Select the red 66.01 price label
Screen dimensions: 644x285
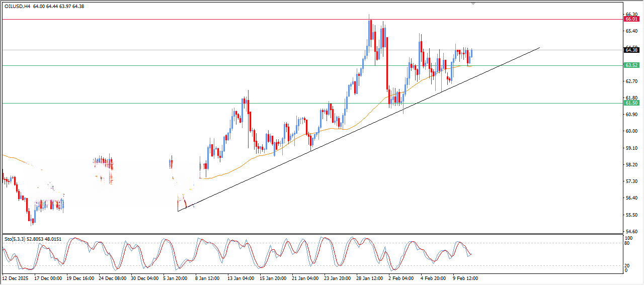(631, 19)
